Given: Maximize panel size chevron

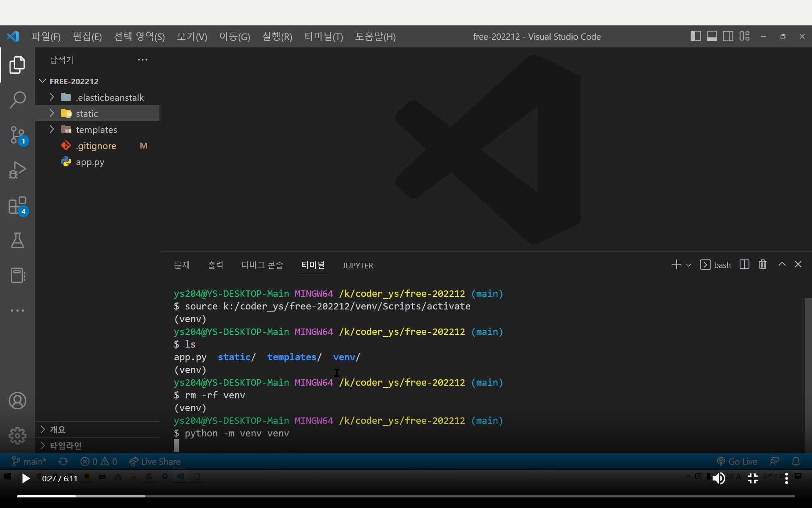Looking at the screenshot, I should click(x=782, y=264).
